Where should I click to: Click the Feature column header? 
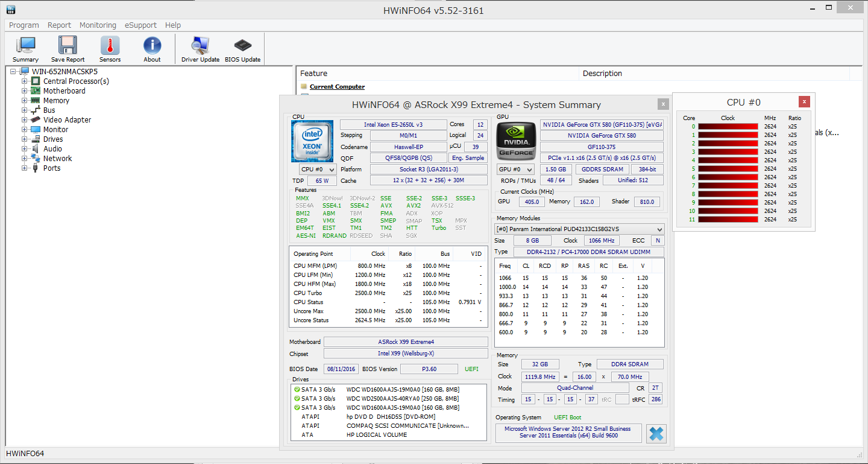tap(438, 73)
